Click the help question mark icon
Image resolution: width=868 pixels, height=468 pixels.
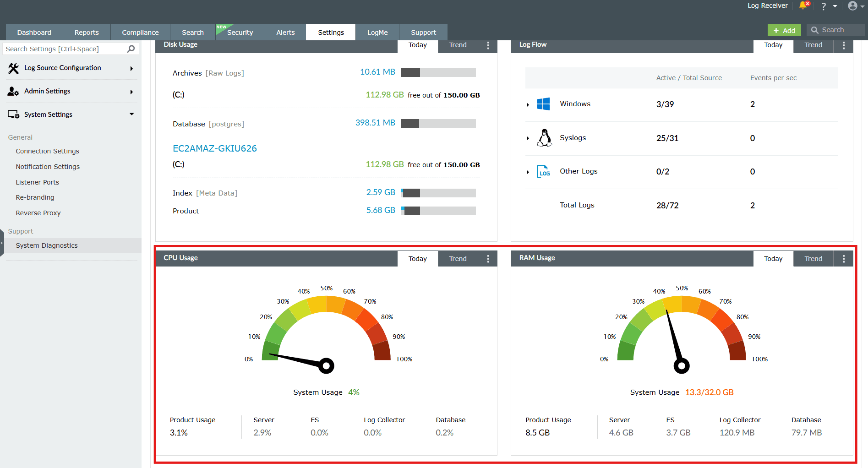[823, 6]
